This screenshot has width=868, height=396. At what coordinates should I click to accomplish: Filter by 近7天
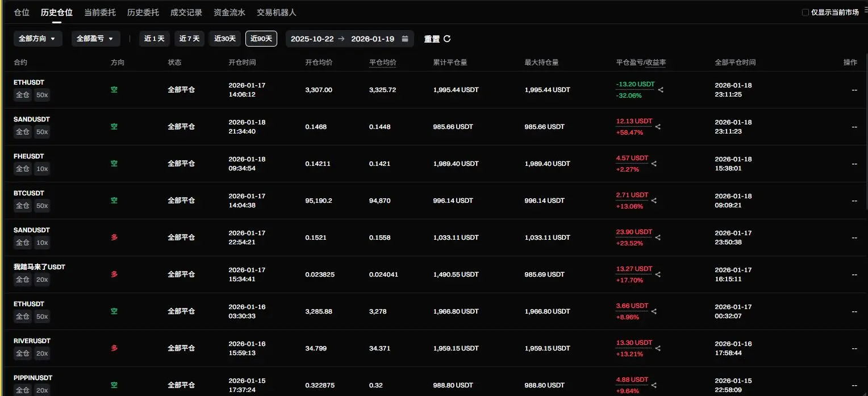(190, 39)
